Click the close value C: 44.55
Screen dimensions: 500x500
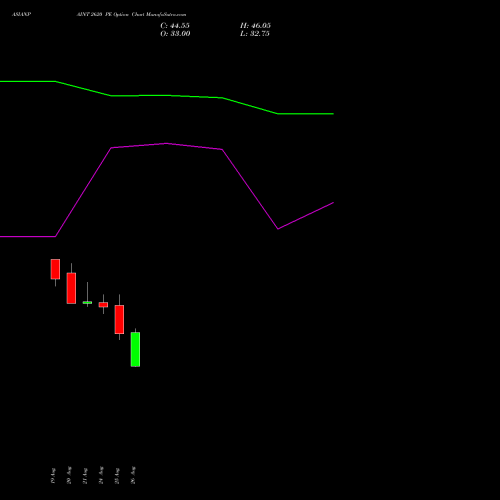pos(175,26)
